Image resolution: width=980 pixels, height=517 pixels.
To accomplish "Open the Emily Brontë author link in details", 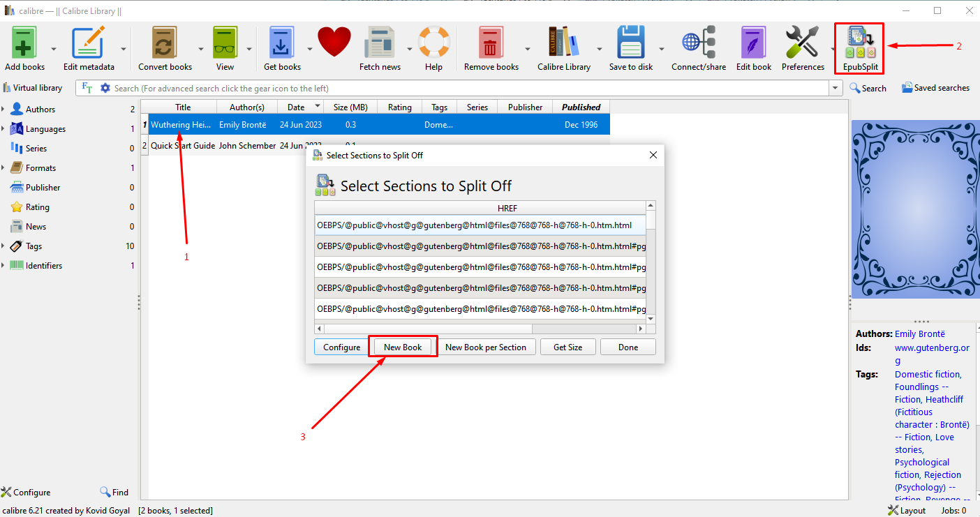I will click(x=920, y=334).
